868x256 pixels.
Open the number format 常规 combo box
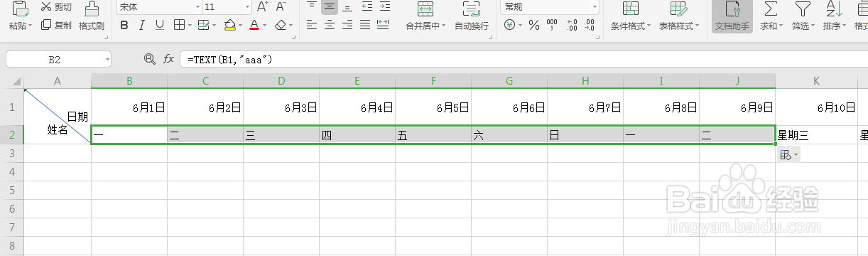[550, 7]
